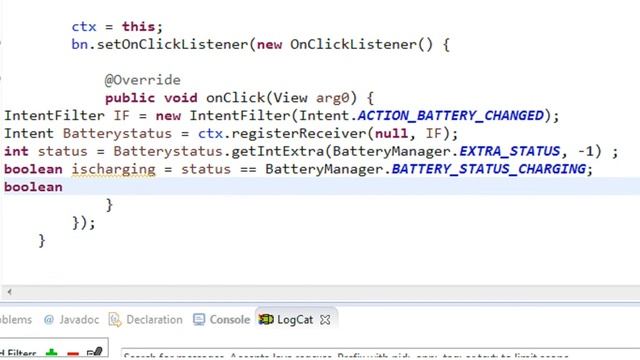The image size is (640, 360).
Task: Click the Console tab monitor icon
Action: coord(199,320)
